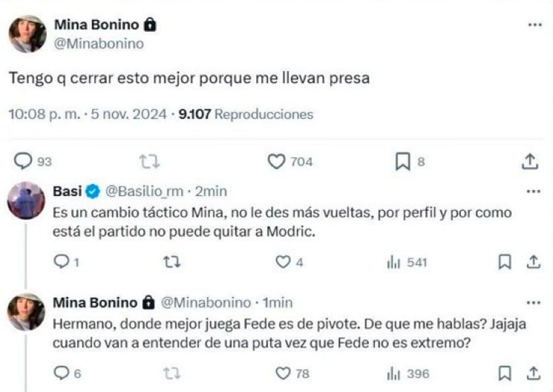Image resolution: width=553 pixels, height=392 pixels.
Task: Open the 9.107 Reproducciones view count
Action: click(246, 114)
